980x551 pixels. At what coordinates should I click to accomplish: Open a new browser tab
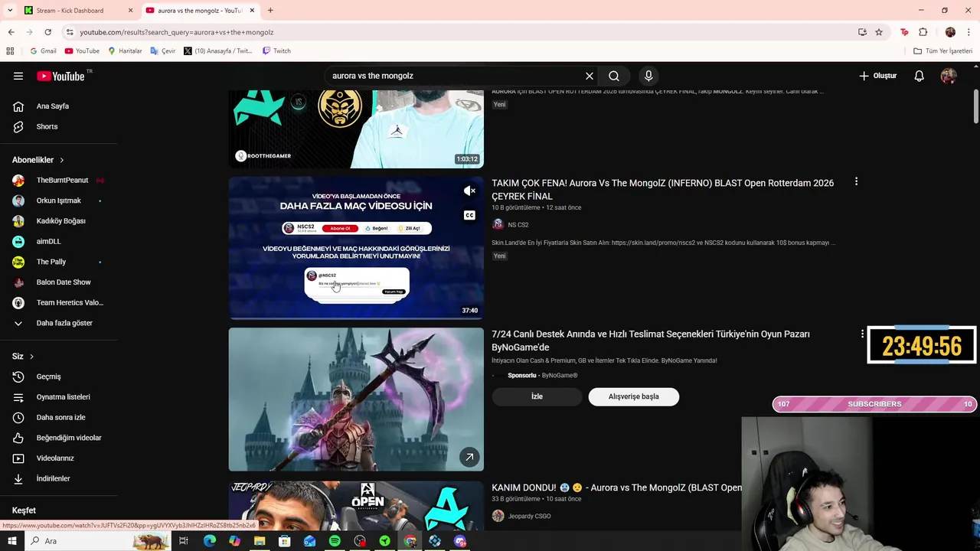coord(270,11)
